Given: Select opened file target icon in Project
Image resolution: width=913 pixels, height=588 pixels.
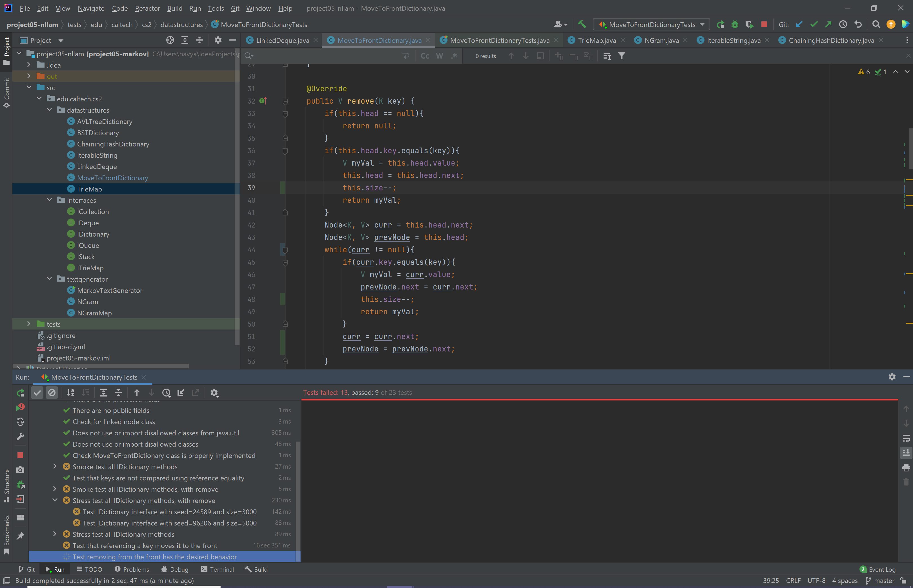Looking at the screenshot, I should pos(170,40).
